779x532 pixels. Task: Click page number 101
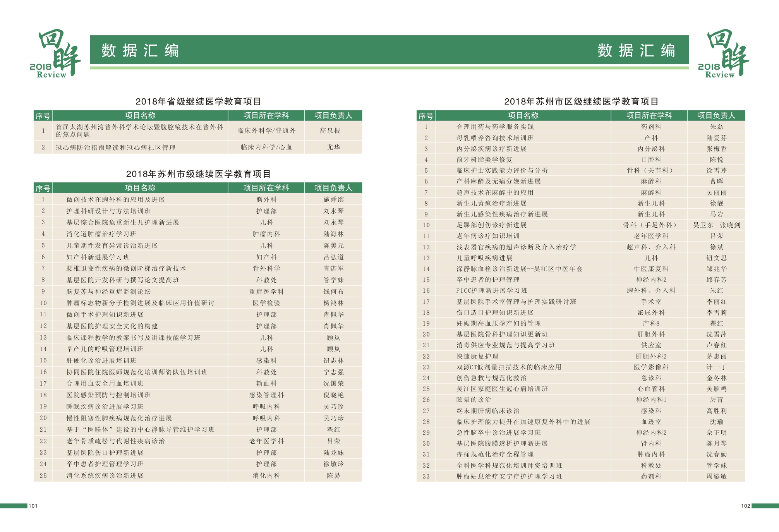33,506
